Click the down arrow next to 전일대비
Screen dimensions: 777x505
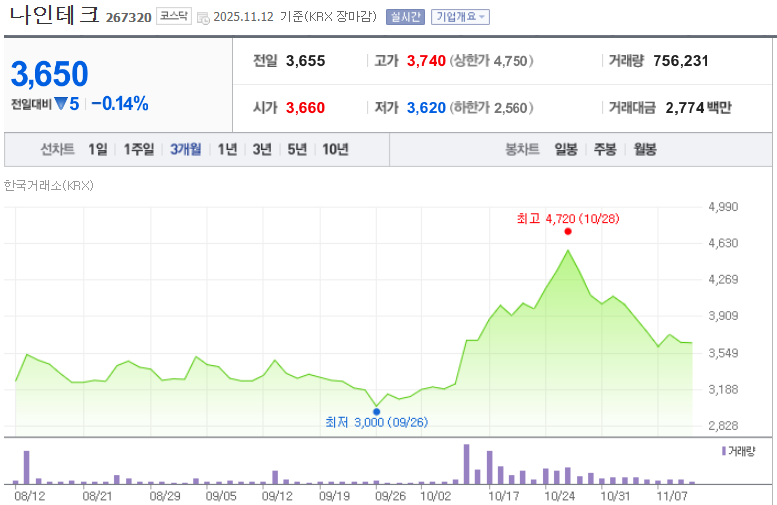pos(61,104)
